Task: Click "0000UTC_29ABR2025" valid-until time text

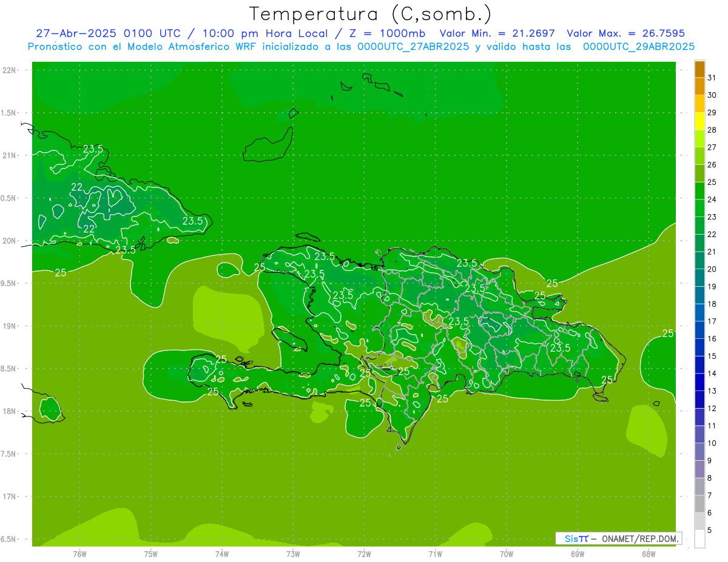Action: click(639, 47)
